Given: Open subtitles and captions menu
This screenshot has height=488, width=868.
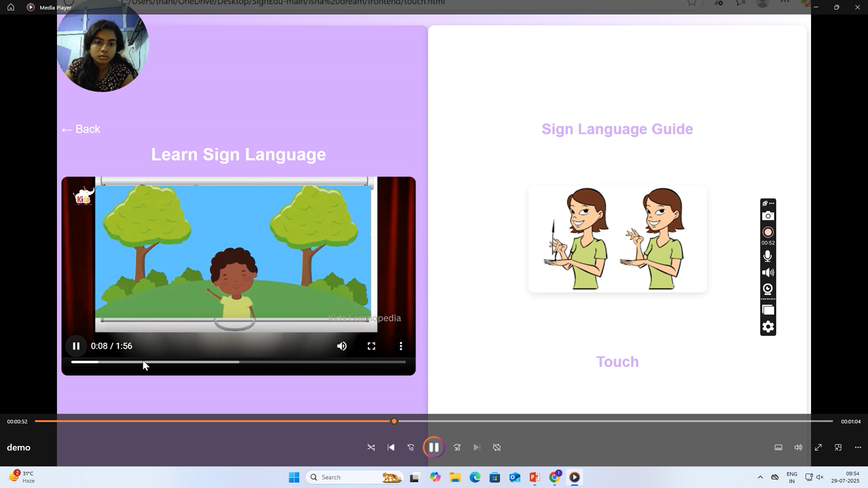Looking at the screenshot, I should point(778,447).
